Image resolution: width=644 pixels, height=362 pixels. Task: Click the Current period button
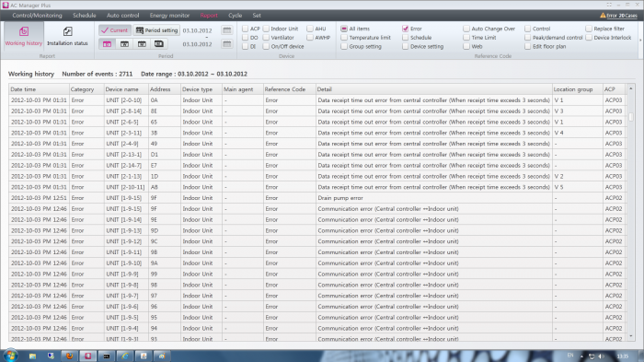tap(115, 30)
